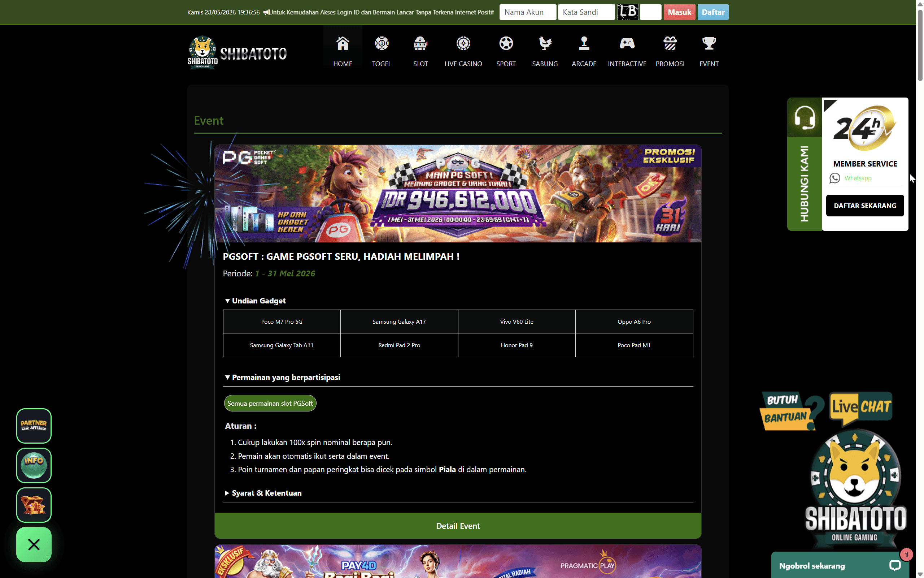Expand the Syarat & Ketentuan section
Image resolution: width=924 pixels, height=578 pixels.
[x=263, y=493]
